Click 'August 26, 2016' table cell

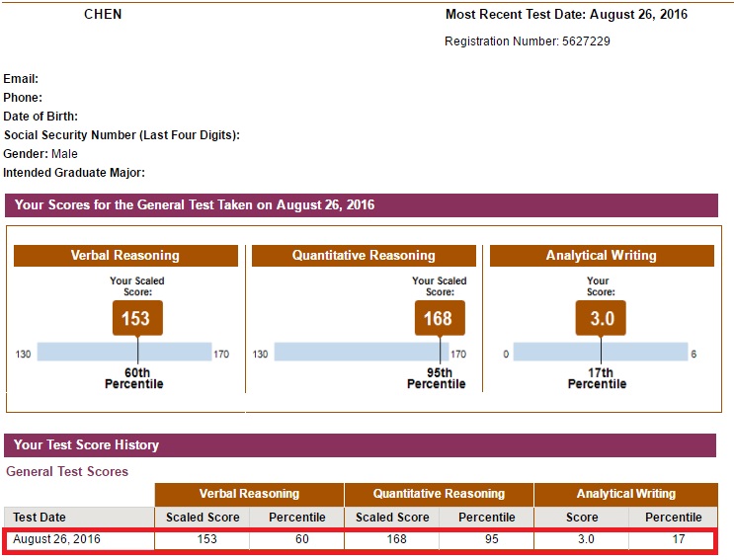tap(56, 539)
